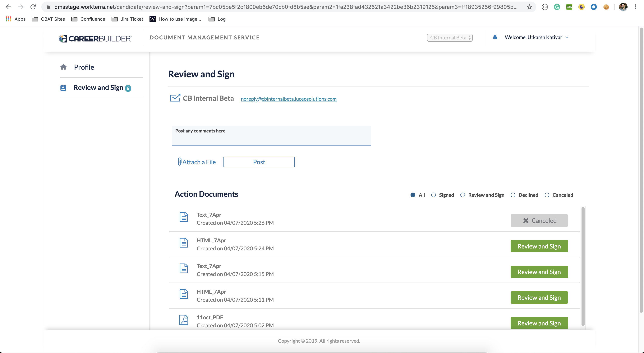Viewport: 644px width, 353px height.
Task: Click the CareerBuilder logo
Action: click(x=95, y=38)
